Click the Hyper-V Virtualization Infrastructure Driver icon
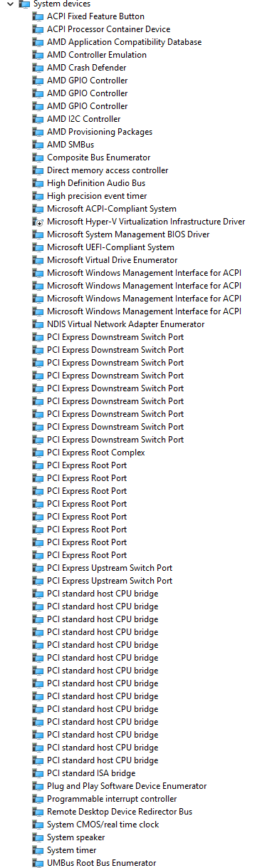The width and height of the screenshot is (277, 868). coord(38,222)
